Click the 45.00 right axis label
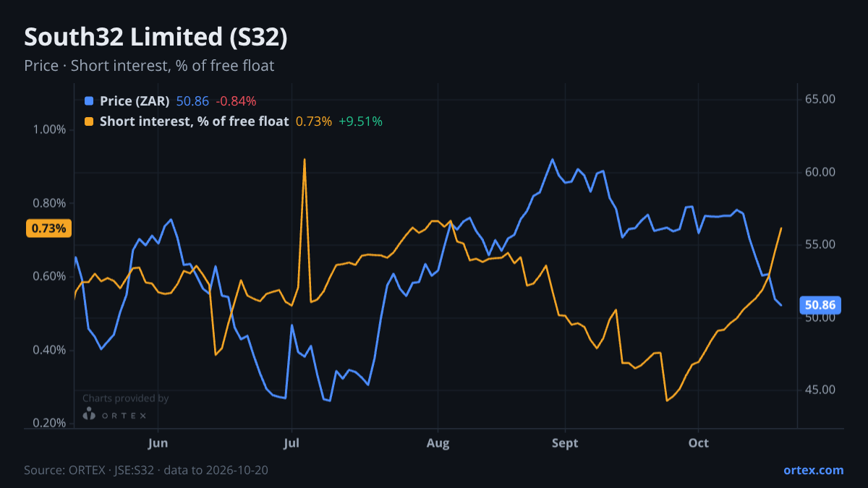Screen dimensions: 868x488 pyautogui.click(x=820, y=390)
